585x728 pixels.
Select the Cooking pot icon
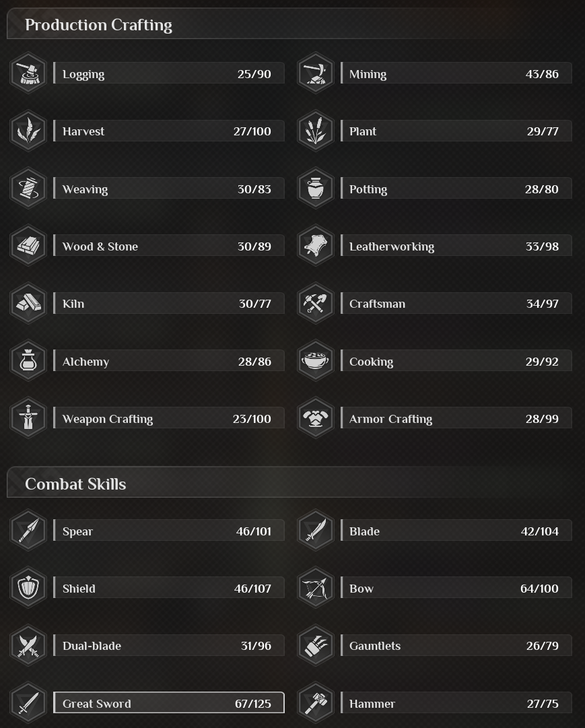coord(315,361)
